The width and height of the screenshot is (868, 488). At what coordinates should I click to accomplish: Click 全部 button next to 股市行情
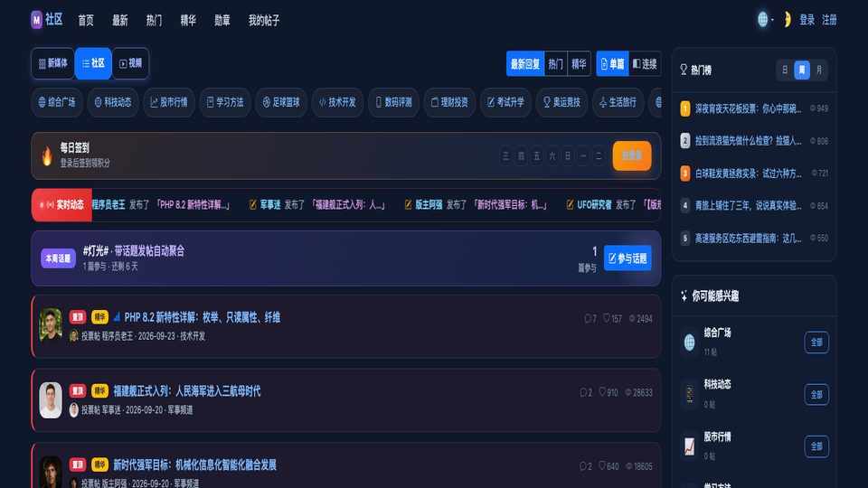click(816, 446)
